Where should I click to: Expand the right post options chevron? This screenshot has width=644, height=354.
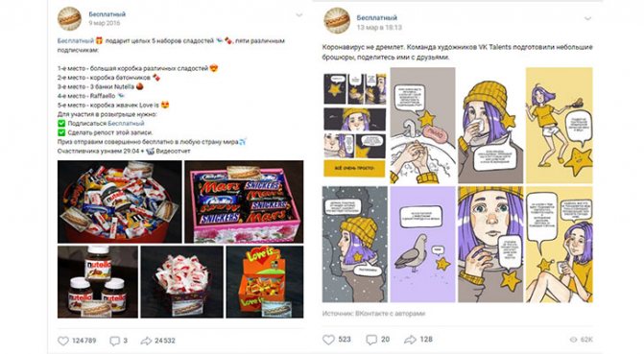pyautogui.click(x=587, y=18)
